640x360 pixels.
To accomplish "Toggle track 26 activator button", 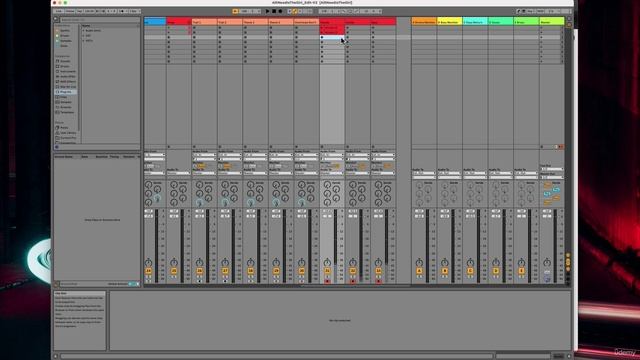I will point(200,271).
